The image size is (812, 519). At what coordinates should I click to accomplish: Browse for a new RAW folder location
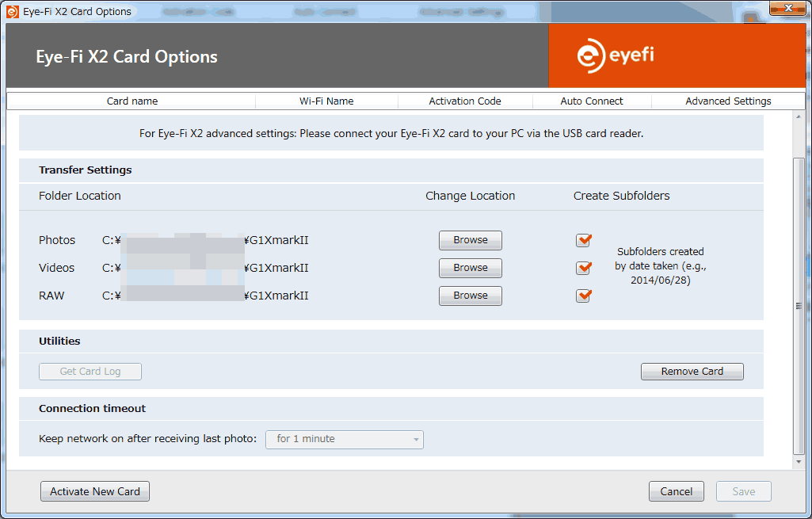pyautogui.click(x=471, y=296)
